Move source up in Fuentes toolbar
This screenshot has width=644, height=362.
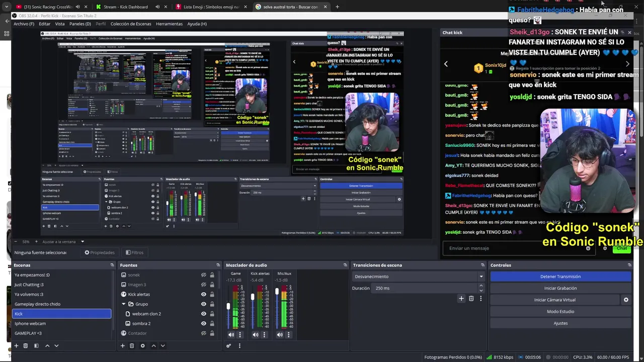(154, 345)
